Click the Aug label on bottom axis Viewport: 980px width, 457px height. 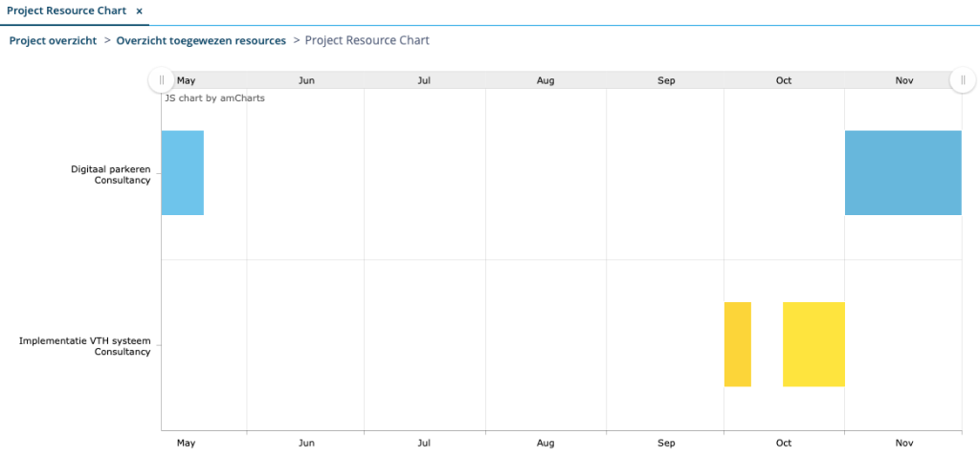[545, 443]
